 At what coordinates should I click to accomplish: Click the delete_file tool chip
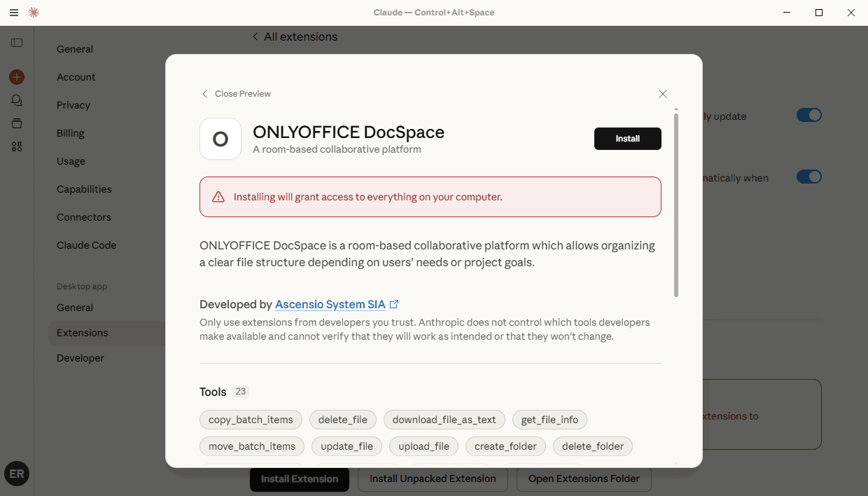(343, 420)
